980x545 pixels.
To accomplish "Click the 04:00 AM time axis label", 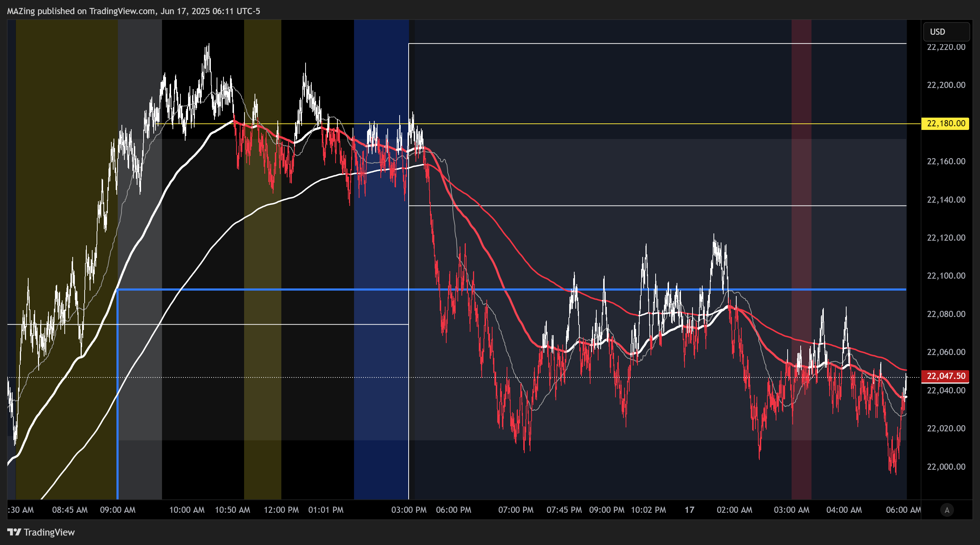I will [844, 510].
